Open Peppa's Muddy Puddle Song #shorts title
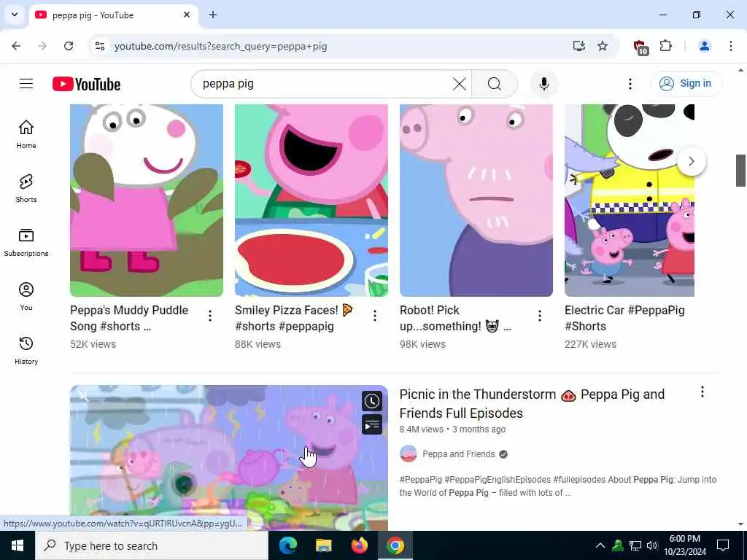 pos(129,318)
